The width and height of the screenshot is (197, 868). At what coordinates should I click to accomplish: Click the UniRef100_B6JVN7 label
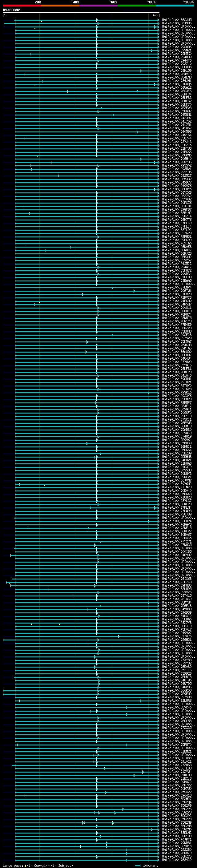[177, 481]
